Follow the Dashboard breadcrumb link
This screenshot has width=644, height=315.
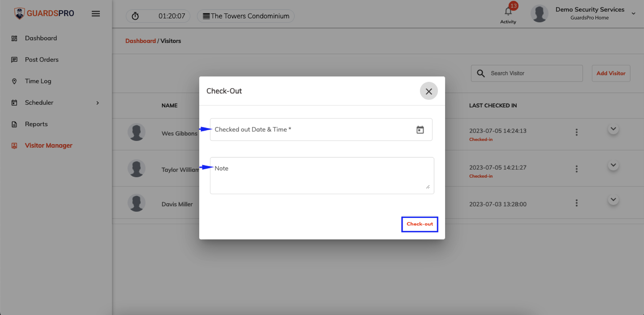(x=140, y=41)
